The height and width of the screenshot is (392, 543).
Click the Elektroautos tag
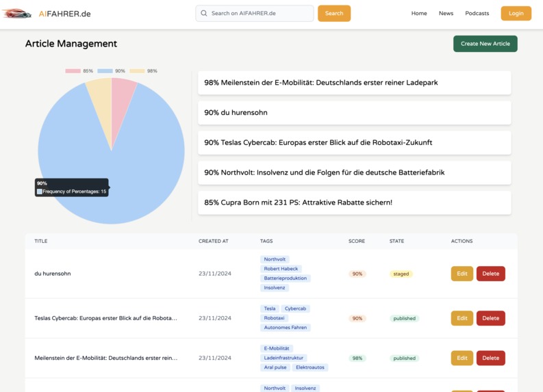point(310,367)
